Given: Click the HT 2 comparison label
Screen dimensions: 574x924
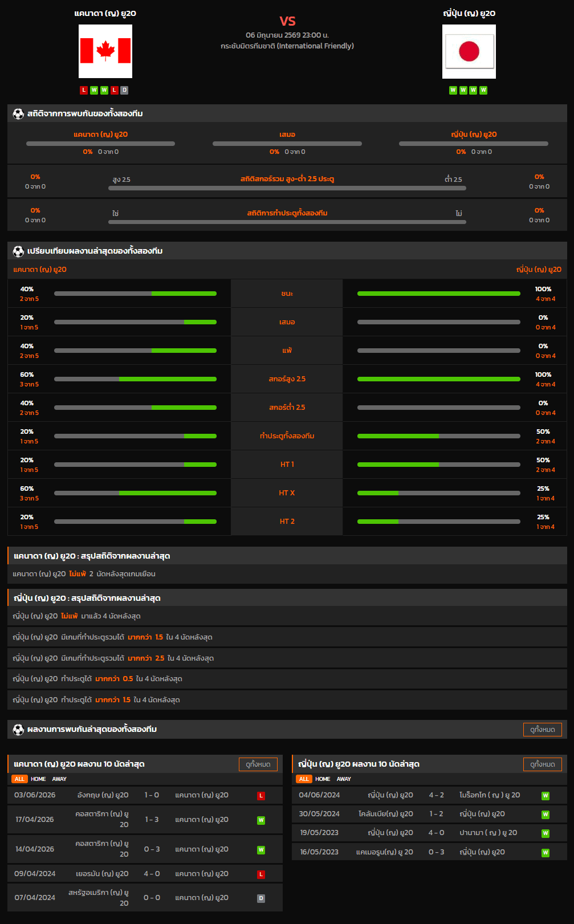Looking at the screenshot, I should point(287,522).
